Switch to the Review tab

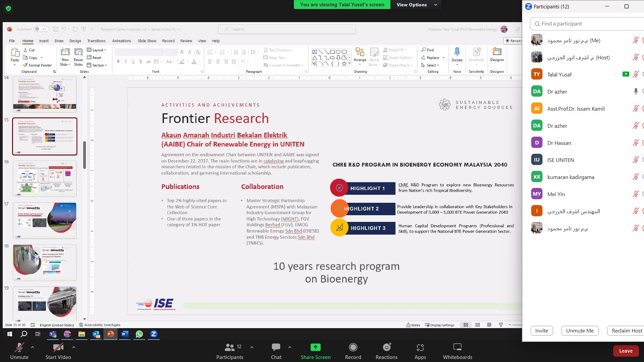click(x=186, y=41)
